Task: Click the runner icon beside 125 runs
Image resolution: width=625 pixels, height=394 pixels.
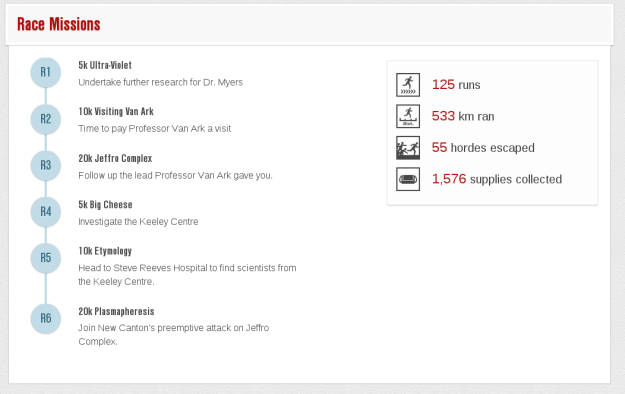Action: click(x=408, y=85)
